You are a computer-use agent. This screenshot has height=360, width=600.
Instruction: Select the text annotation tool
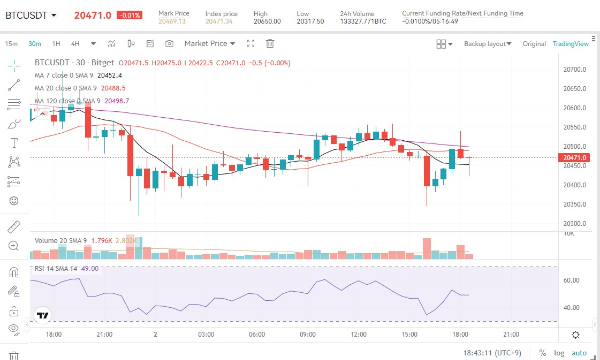click(x=14, y=143)
